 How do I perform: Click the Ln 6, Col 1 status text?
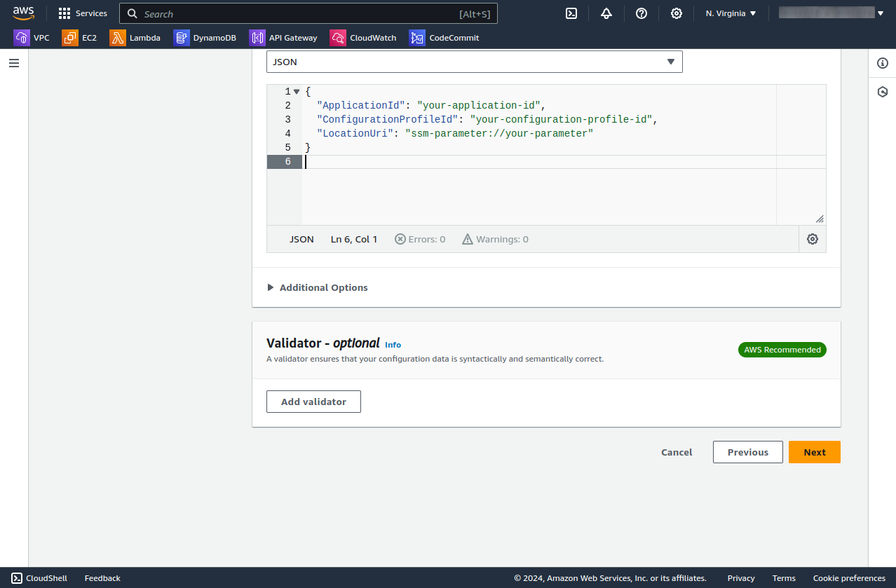354,239
